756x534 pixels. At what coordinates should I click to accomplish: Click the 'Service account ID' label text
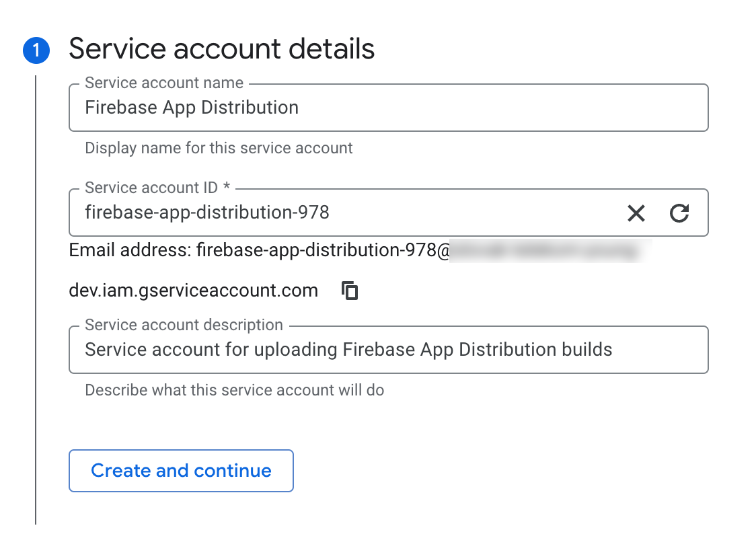pos(152,188)
